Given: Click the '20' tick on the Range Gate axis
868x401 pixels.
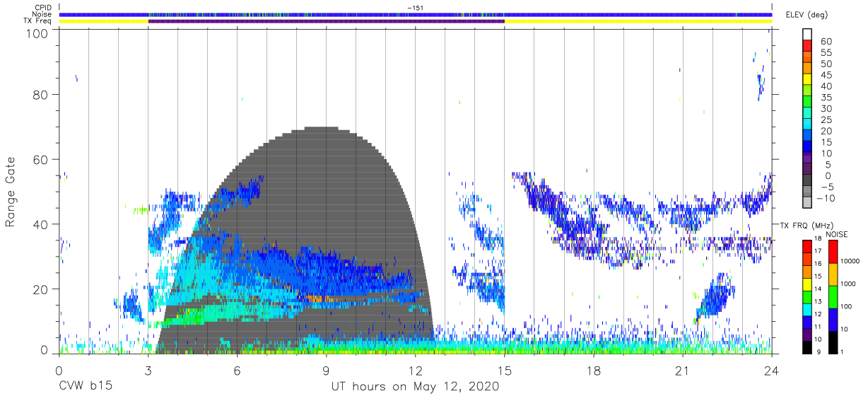Looking at the screenshot, I should [x=41, y=289].
